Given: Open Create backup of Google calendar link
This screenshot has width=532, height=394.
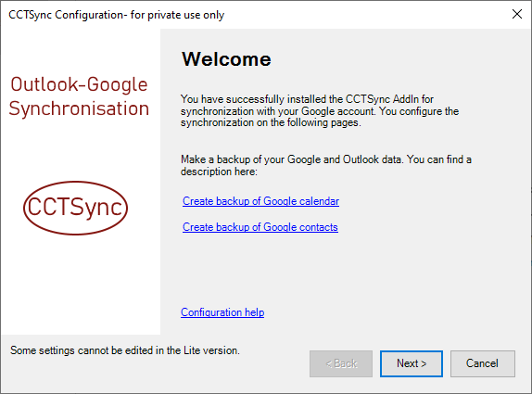Looking at the screenshot, I should 260,201.
